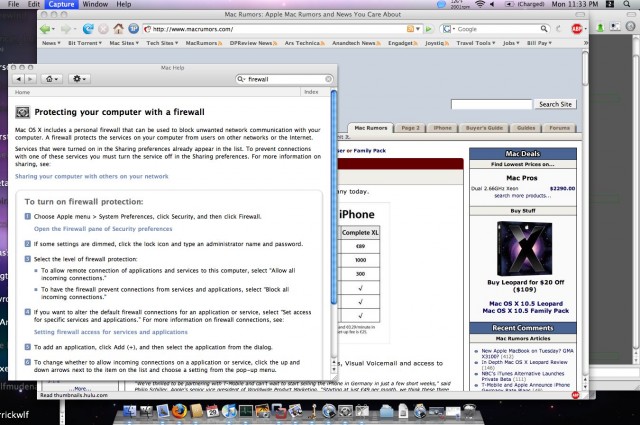Open Spotlight search in menu bar
The height and width of the screenshot is (425, 640).
click(x=627, y=4)
